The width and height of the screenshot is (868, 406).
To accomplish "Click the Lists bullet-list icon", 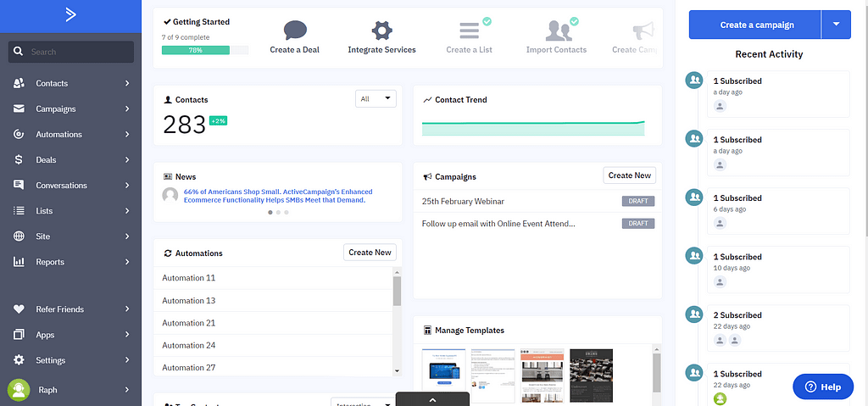I will click(19, 210).
